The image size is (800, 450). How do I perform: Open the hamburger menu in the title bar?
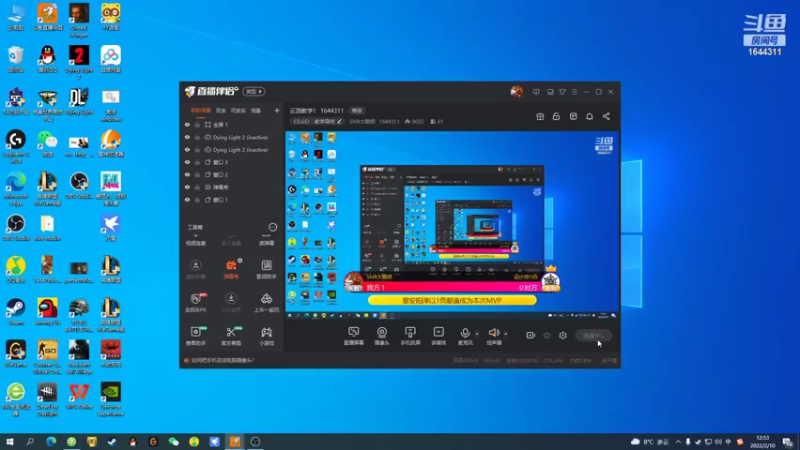pyautogui.click(x=574, y=92)
